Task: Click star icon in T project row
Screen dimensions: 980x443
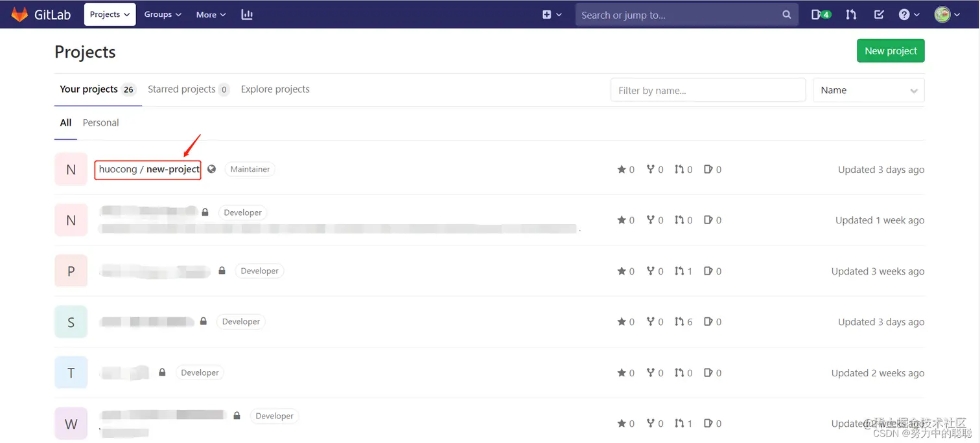Action: [x=622, y=372]
